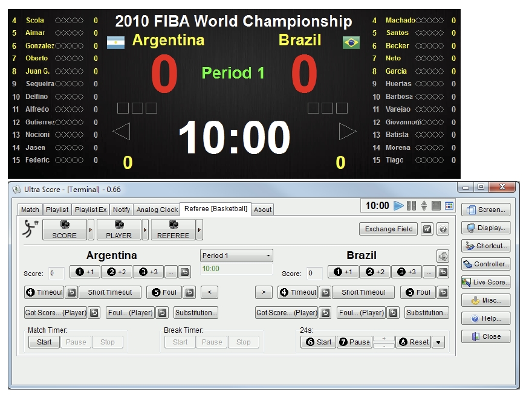Open the Misc... options
Viewport: 532px width, 401px height.
coord(486,300)
